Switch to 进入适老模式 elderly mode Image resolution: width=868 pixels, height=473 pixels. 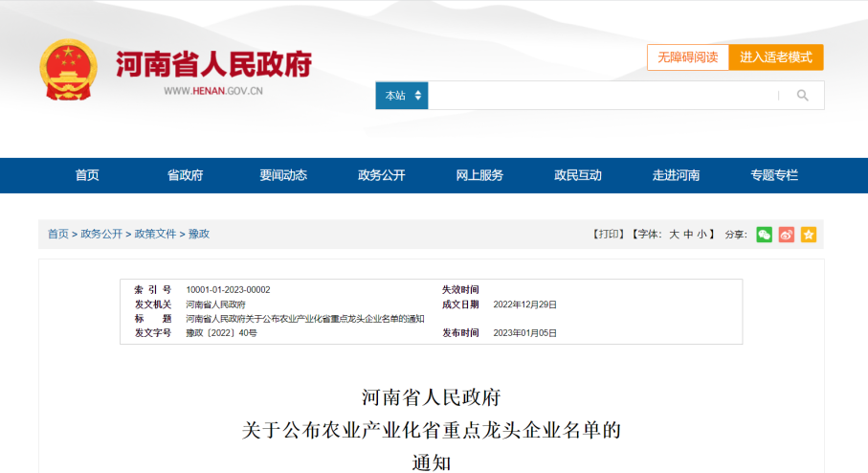tap(775, 57)
